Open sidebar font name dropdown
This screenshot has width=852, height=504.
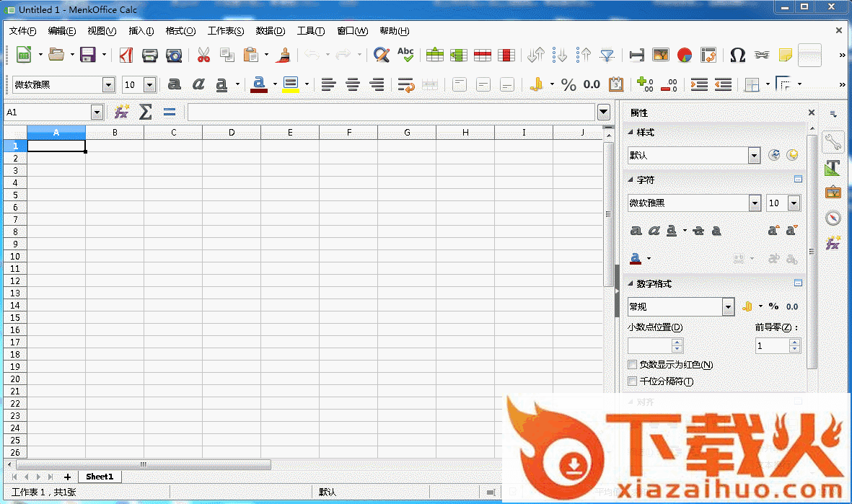pyautogui.click(x=755, y=203)
